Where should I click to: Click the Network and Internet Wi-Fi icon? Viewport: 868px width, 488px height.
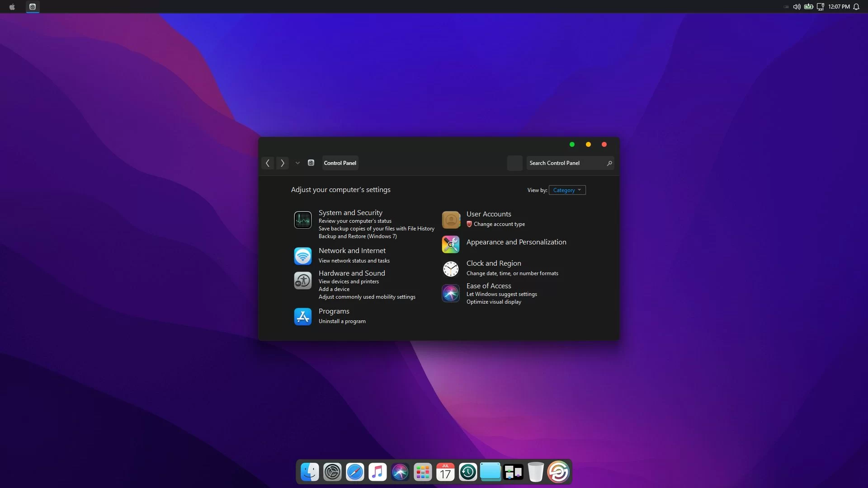tap(302, 256)
